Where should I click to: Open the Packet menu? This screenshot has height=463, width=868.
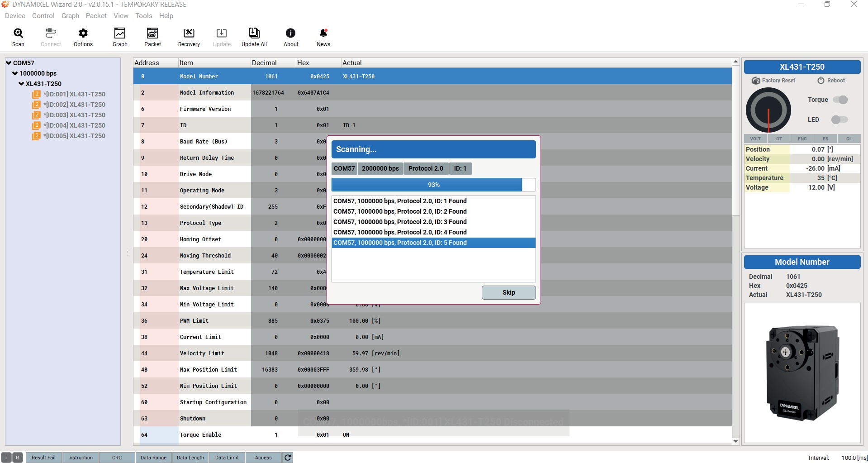click(96, 16)
